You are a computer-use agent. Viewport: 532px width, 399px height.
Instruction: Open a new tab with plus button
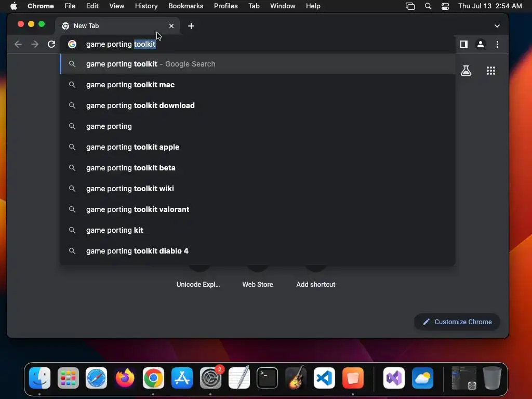(x=191, y=26)
